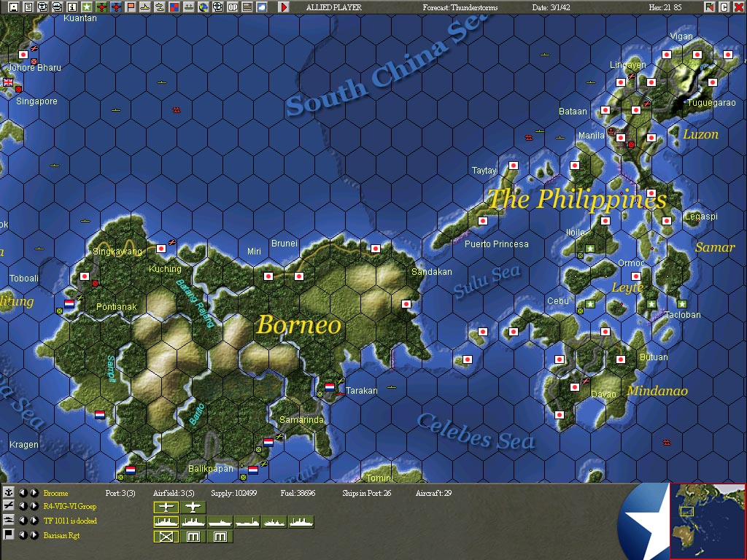The height and width of the screenshot is (560, 747).
Task: Select the infantry crossed-box unit button
Action: point(166,537)
